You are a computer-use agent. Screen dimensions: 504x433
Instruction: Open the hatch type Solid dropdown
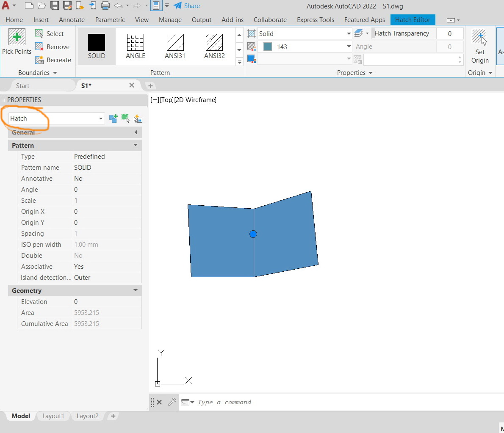coord(349,33)
